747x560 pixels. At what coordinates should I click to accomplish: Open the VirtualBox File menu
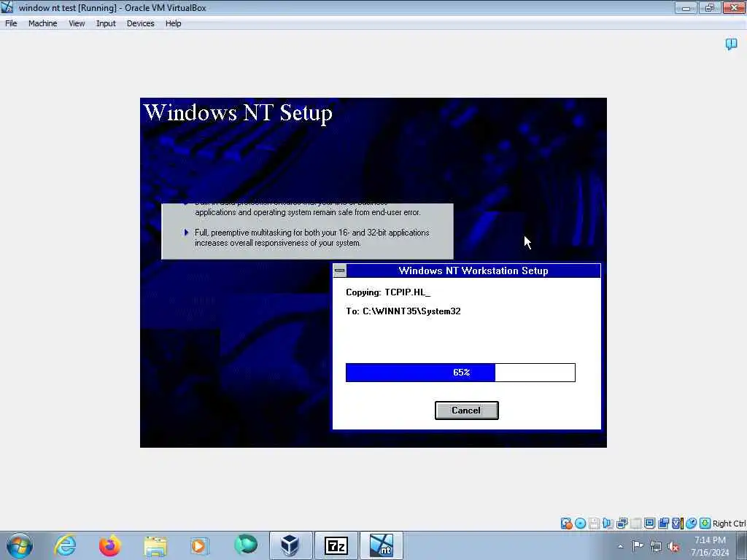click(11, 23)
